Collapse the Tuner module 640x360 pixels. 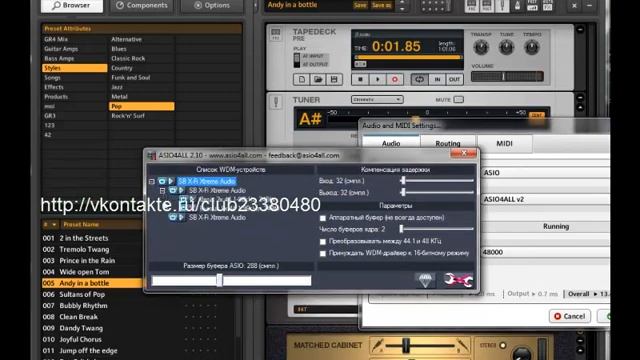[x=580, y=98]
